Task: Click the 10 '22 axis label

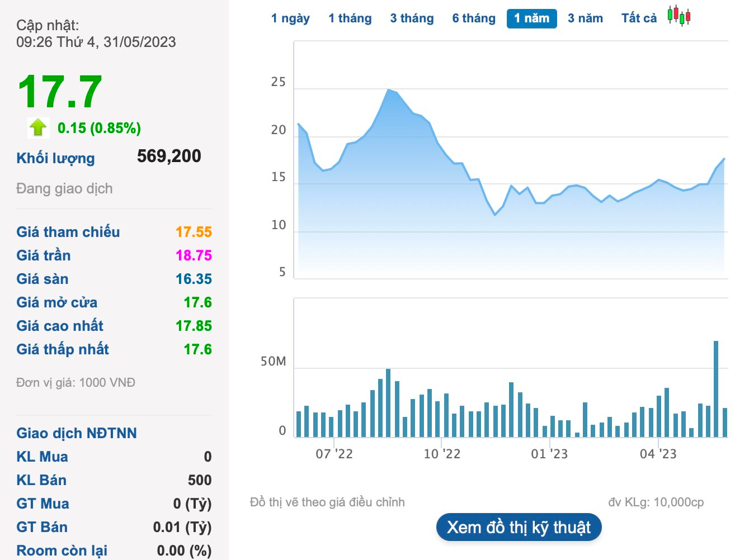Action: point(442,454)
